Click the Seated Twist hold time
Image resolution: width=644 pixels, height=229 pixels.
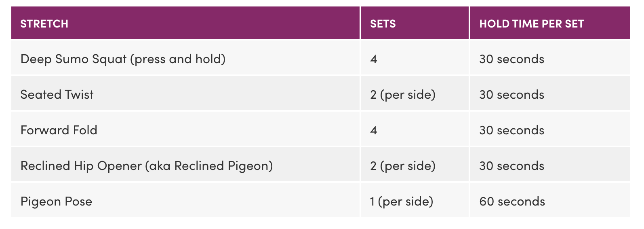pos(511,95)
